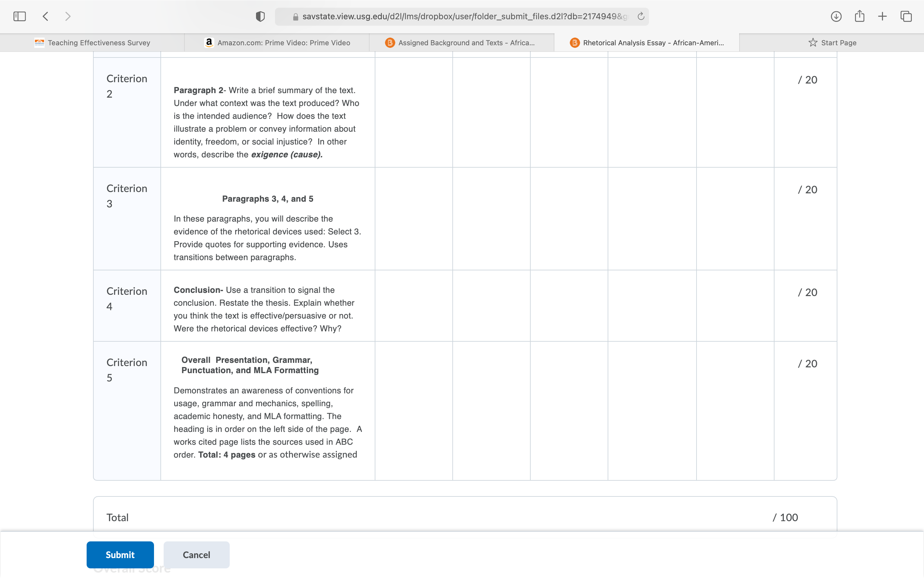This screenshot has width=924, height=578.
Task: Go forward with the right chevron
Action: click(68, 16)
